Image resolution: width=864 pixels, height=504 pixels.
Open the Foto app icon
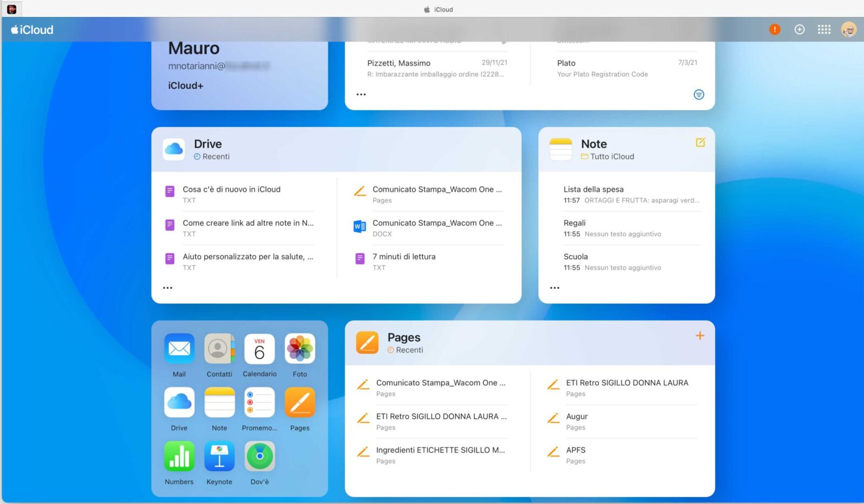click(x=300, y=349)
